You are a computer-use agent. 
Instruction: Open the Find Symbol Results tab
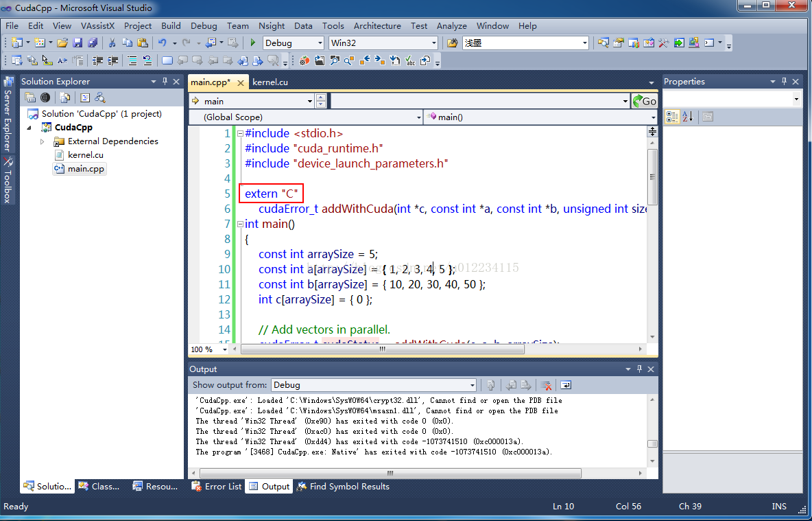coord(343,486)
